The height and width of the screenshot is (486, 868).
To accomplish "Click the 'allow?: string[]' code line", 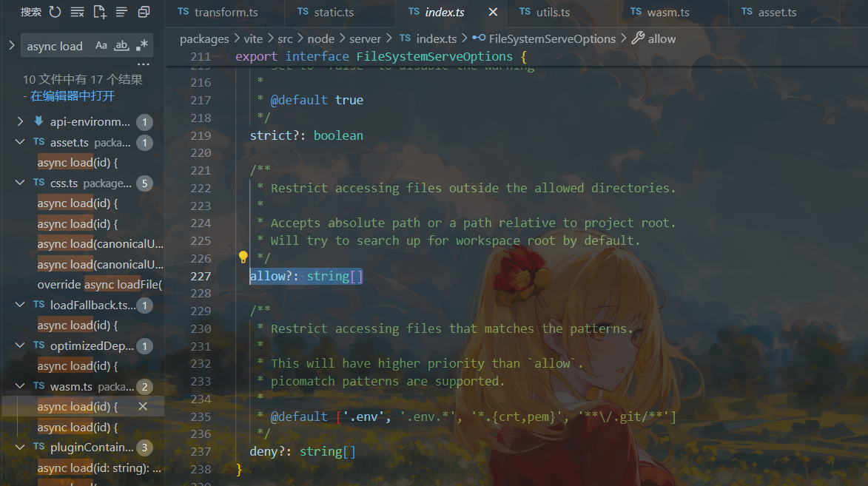I will click(306, 276).
